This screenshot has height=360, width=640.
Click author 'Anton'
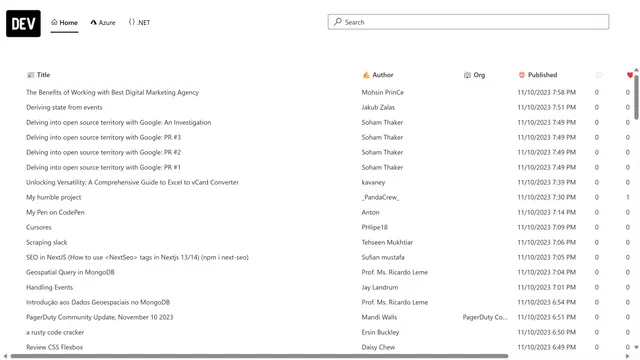[370, 212]
